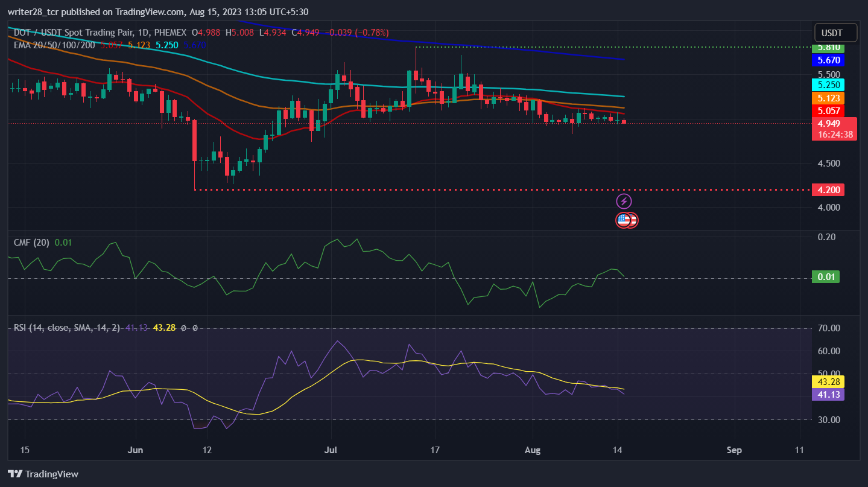Click the CMF legend value 0.01
Image resolution: width=868 pixels, height=487 pixels.
(63, 242)
